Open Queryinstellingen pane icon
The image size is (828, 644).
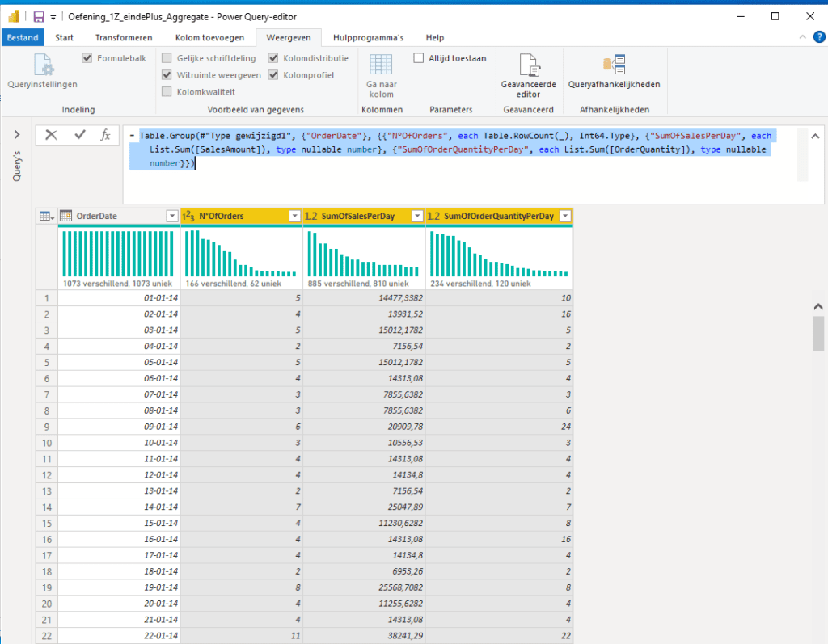44,65
